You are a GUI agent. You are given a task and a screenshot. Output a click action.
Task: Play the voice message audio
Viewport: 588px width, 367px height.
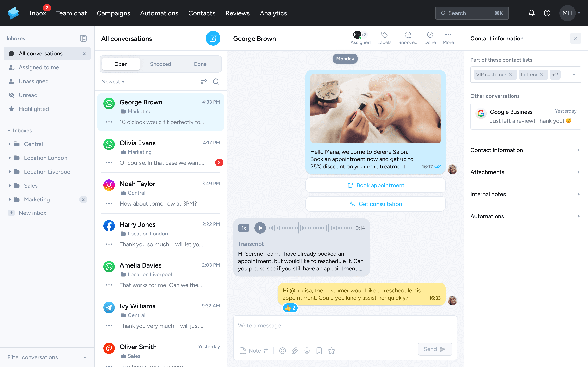[x=260, y=228]
